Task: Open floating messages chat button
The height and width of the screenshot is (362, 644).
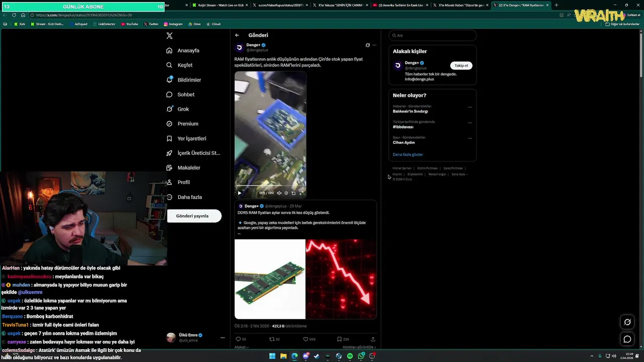Action: [x=627, y=339]
